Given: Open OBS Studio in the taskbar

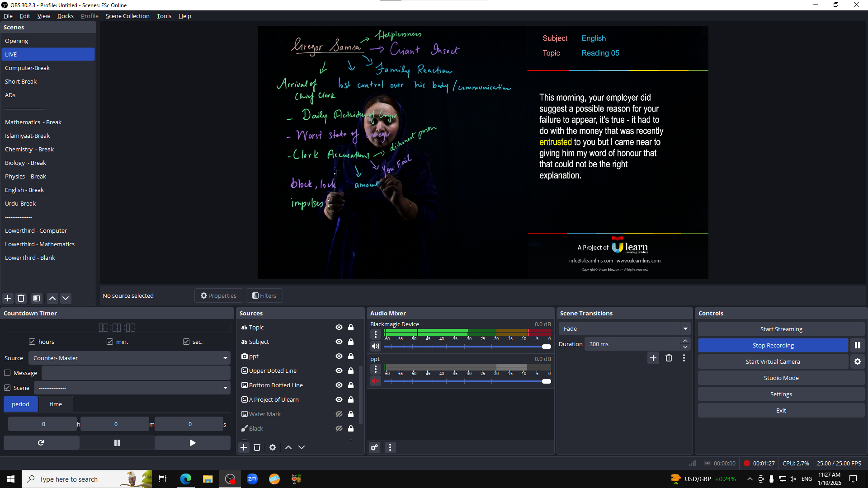Looking at the screenshot, I should [x=230, y=479].
